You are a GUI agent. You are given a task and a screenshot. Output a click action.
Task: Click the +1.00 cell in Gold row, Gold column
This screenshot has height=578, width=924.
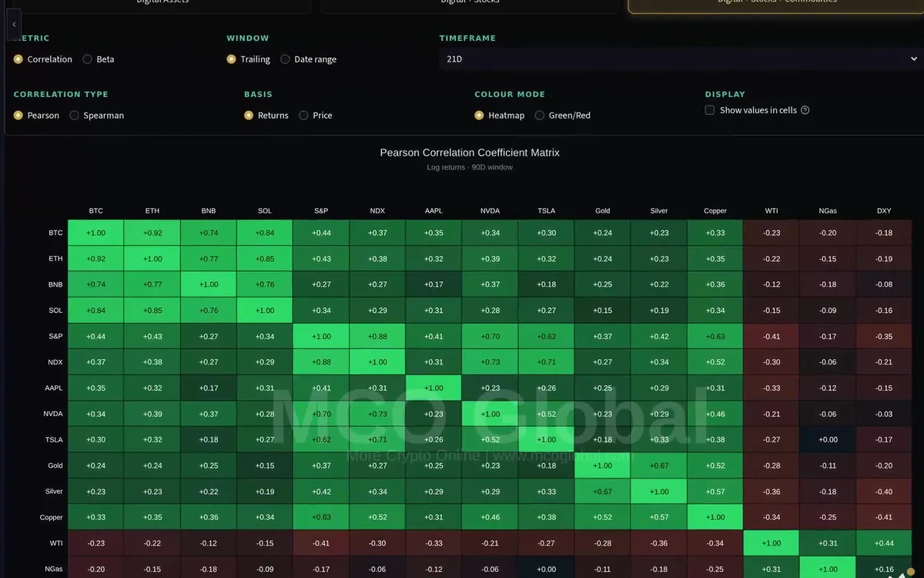(x=603, y=465)
